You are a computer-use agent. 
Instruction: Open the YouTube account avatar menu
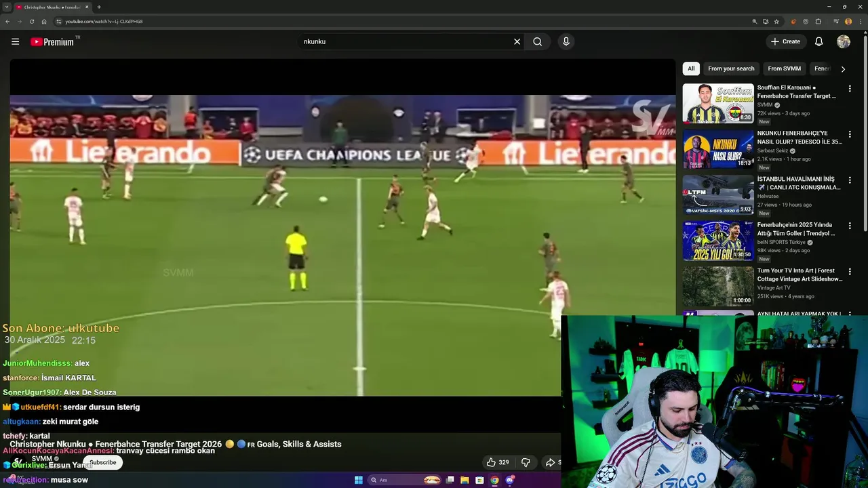844,41
